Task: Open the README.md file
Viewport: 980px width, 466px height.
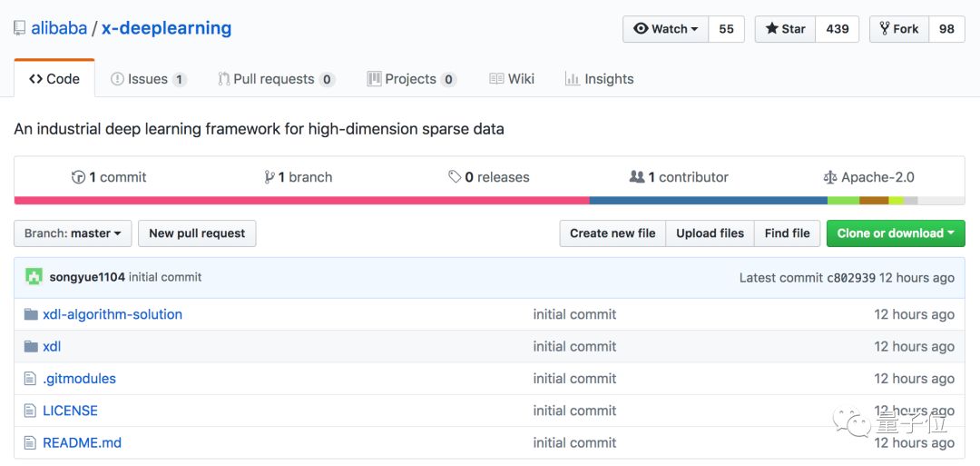Action: (82, 443)
